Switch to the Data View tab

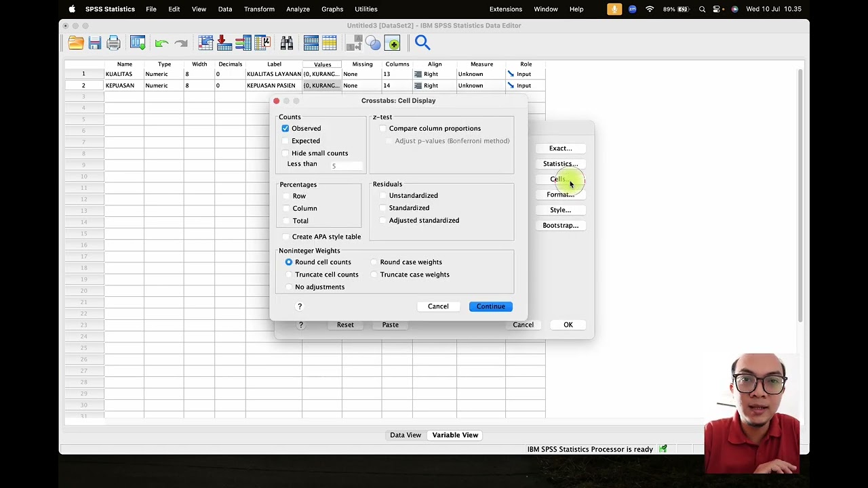click(x=406, y=435)
